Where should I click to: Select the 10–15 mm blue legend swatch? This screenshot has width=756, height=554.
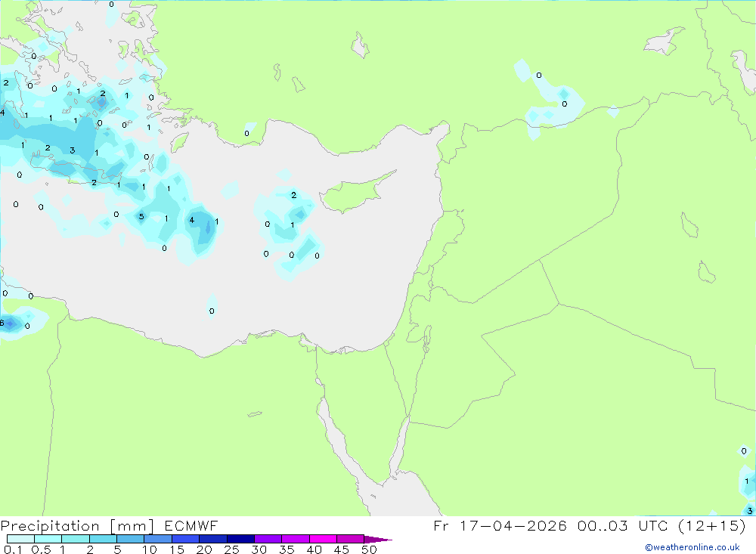pos(158,539)
